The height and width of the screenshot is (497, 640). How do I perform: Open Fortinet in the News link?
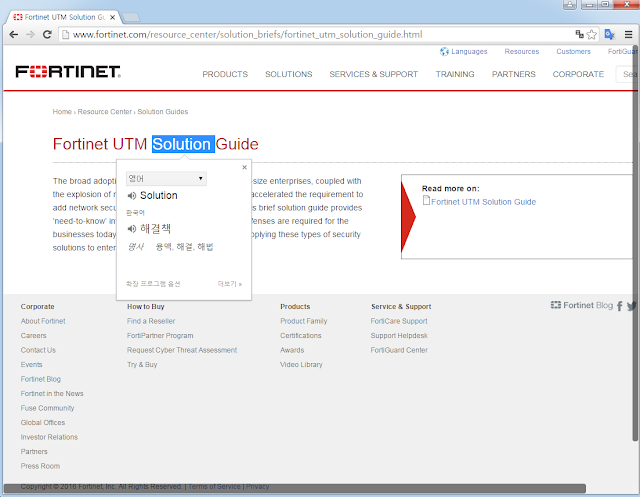[52, 394]
